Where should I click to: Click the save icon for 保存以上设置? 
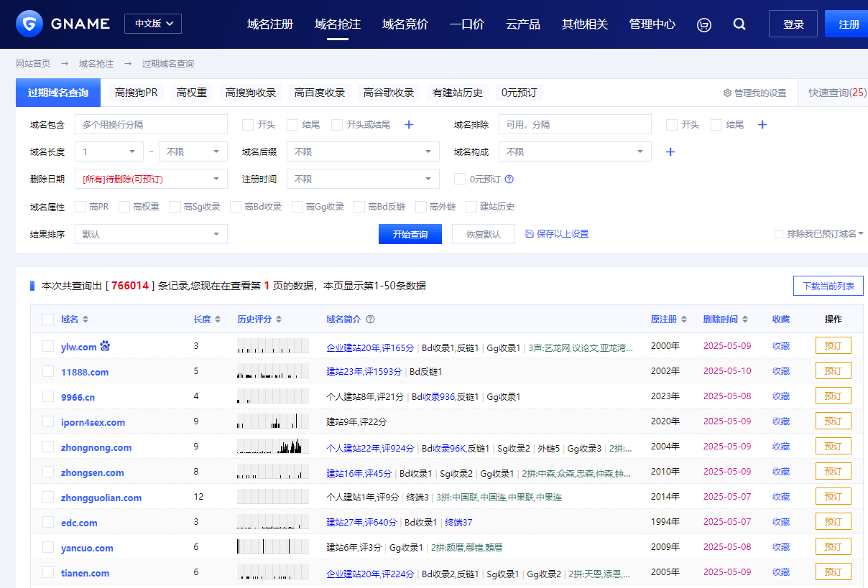(530, 234)
